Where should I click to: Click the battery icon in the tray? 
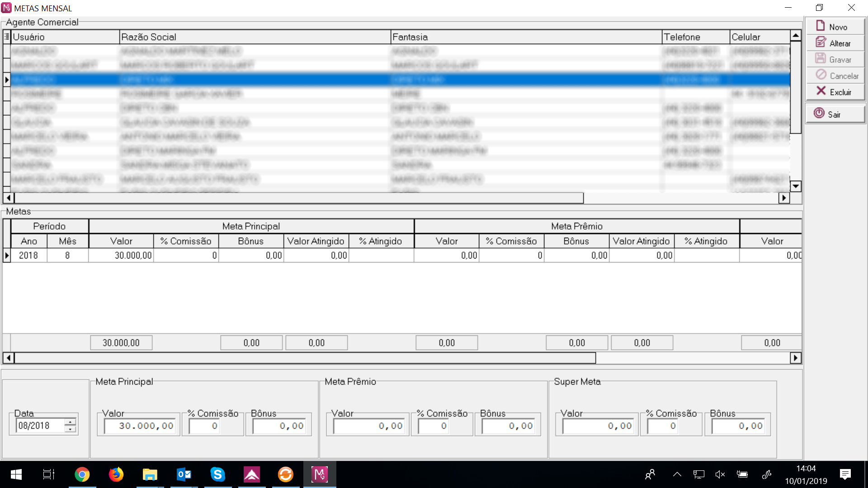[742, 474]
